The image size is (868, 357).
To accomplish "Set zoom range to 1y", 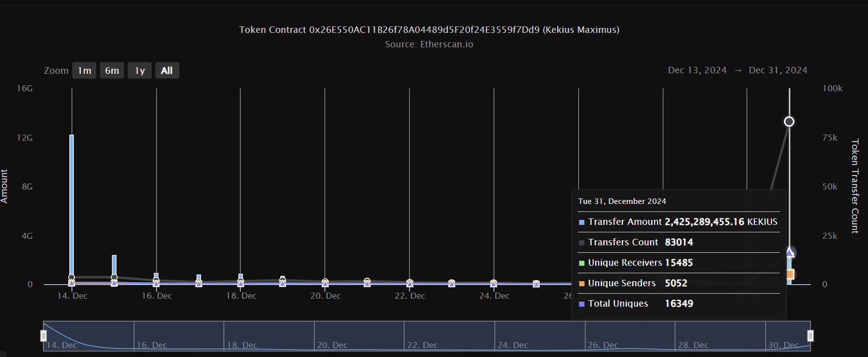I will [x=140, y=70].
